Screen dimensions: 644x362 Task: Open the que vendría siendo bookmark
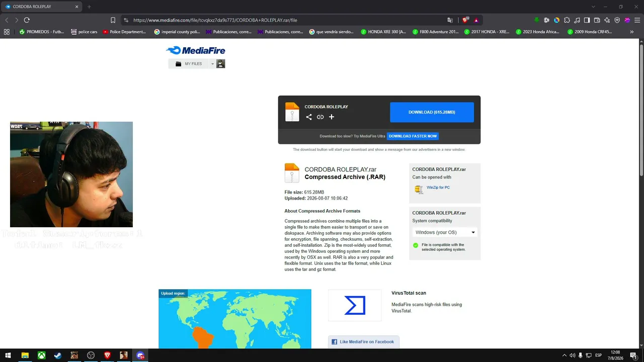tap(332, 32)
